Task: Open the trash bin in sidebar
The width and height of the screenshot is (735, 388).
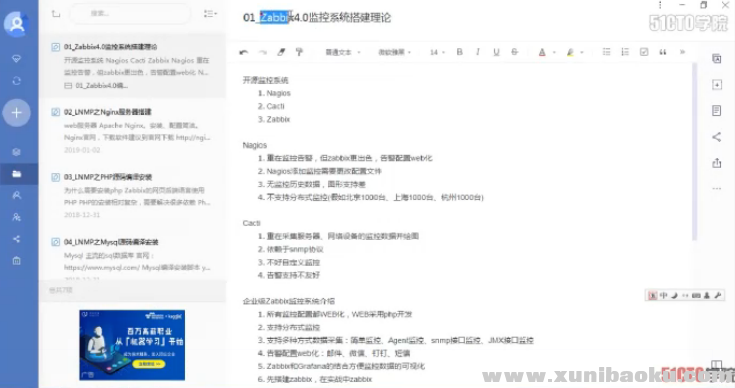Action: (16, 261)
